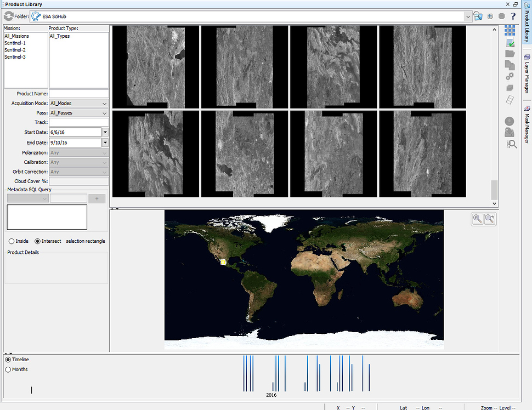
Task: Select the first thumbnail in top row
Action: pyautogui.click(x=156, y=67)
